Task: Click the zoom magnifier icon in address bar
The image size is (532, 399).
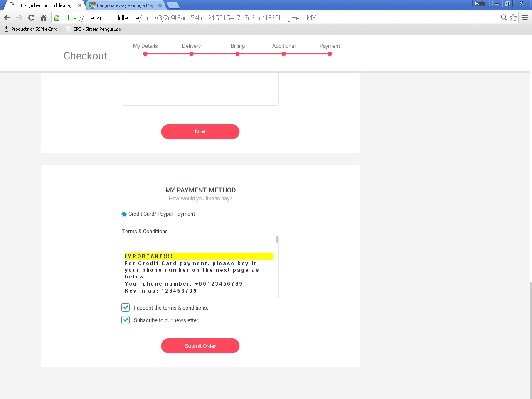Action: point(504,17)
